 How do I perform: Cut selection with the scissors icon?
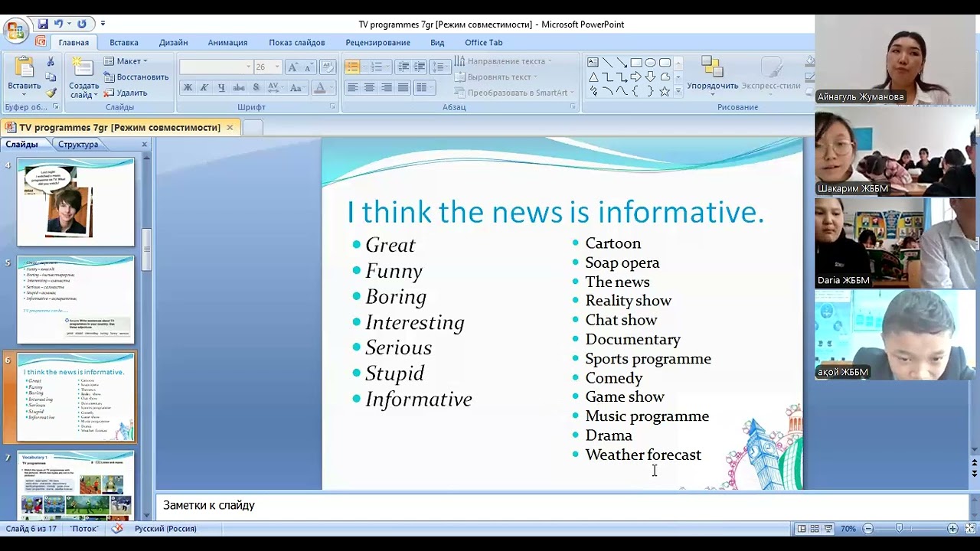pyautogui.click(x=51, y=62)
